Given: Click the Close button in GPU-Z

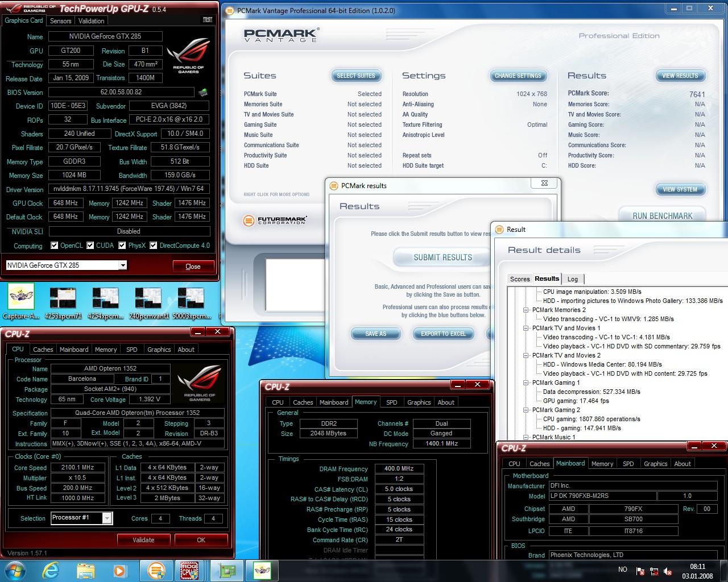Looking at the screenshot, I should point(193,266).
